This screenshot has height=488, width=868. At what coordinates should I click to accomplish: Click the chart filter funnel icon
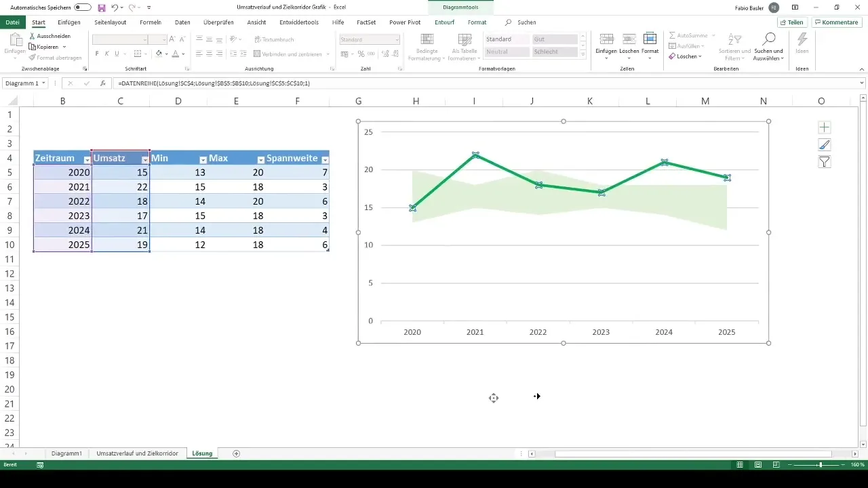tap(825, 161)
